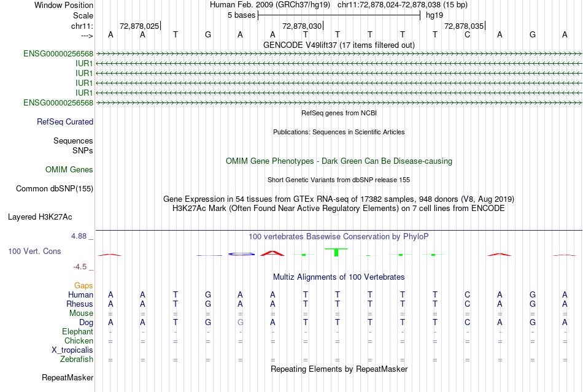Click the 72,878,030 ruler coordinate

coord(301,26)
